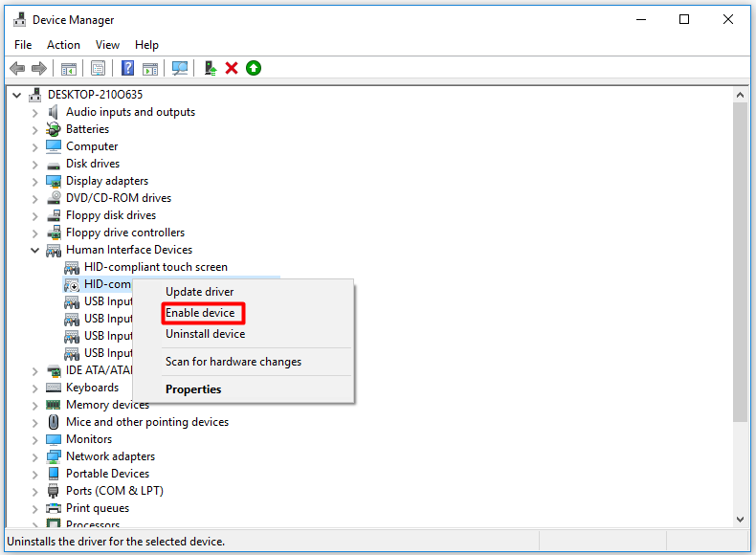This screenshot has height=555, width=756.
Task: Click the Scan for hardware changes monitor icon
Action: 179,68
